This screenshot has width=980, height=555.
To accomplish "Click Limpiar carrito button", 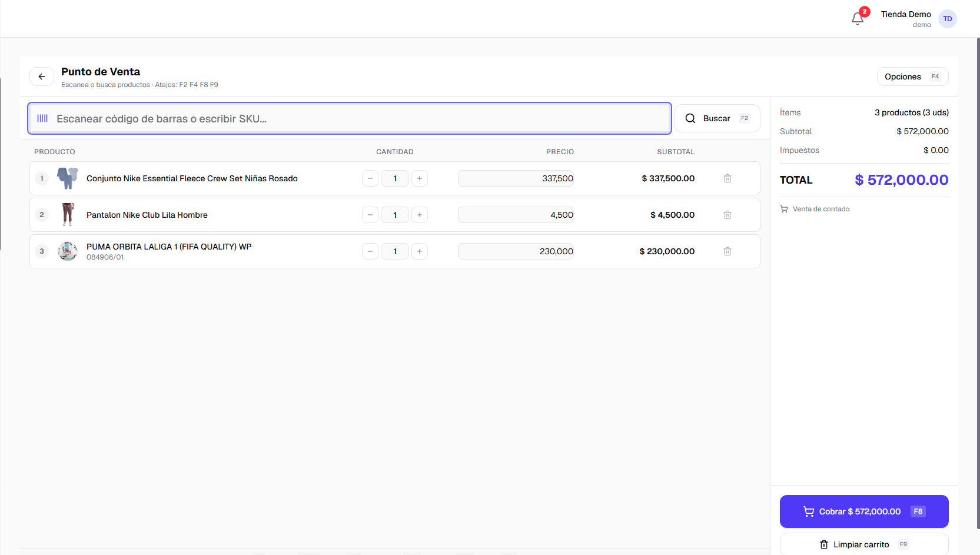I will pos(864,544).
